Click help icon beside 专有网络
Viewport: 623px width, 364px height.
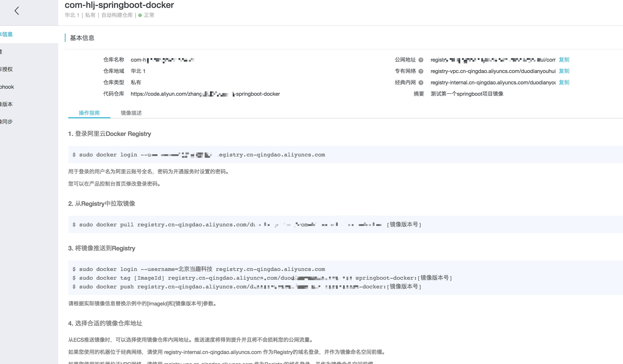(x=421, y=71)
